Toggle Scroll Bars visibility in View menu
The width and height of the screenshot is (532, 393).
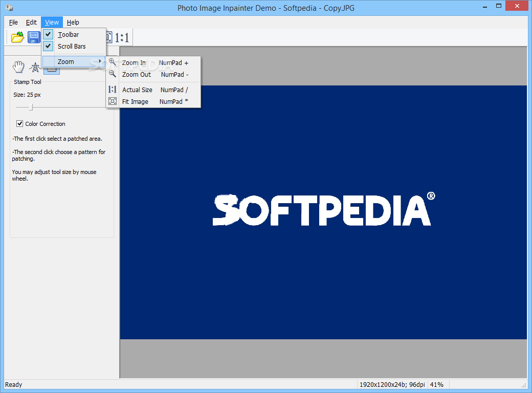tap(74, 46)
